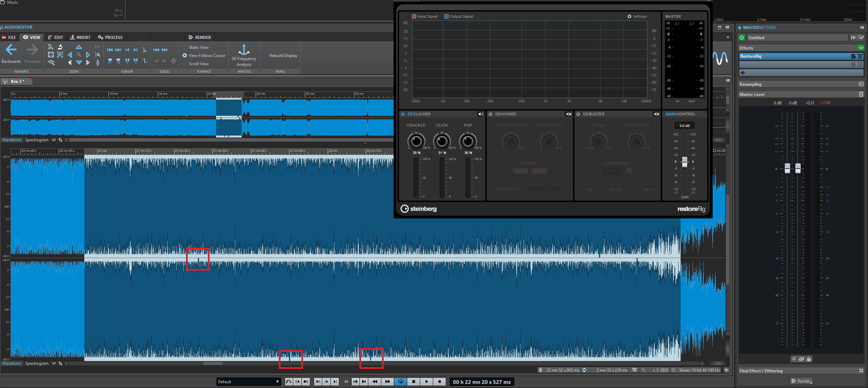Toggle the DeClicker power button

[403, 114]
